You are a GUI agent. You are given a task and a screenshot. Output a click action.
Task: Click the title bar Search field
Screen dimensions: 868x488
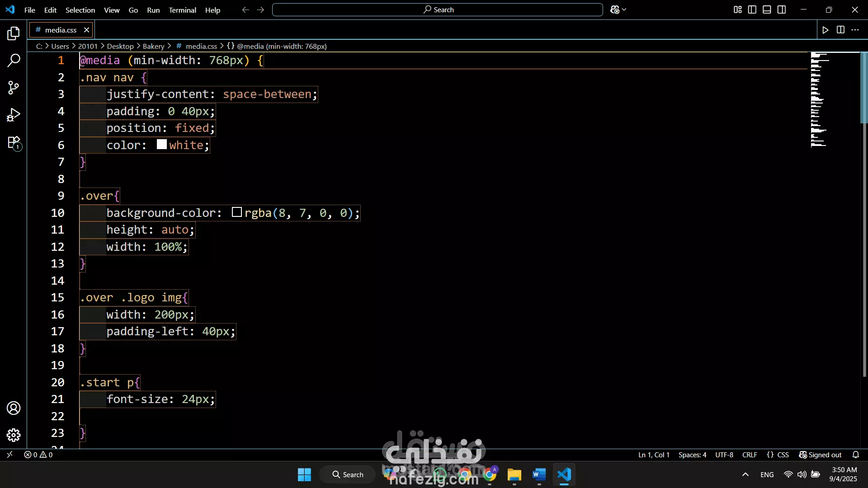point(438,9)
